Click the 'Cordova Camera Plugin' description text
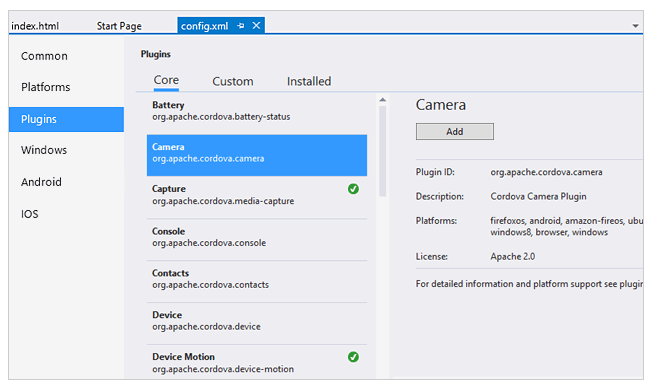The width and height of the screenshot is (650, 392). point(538,196)
